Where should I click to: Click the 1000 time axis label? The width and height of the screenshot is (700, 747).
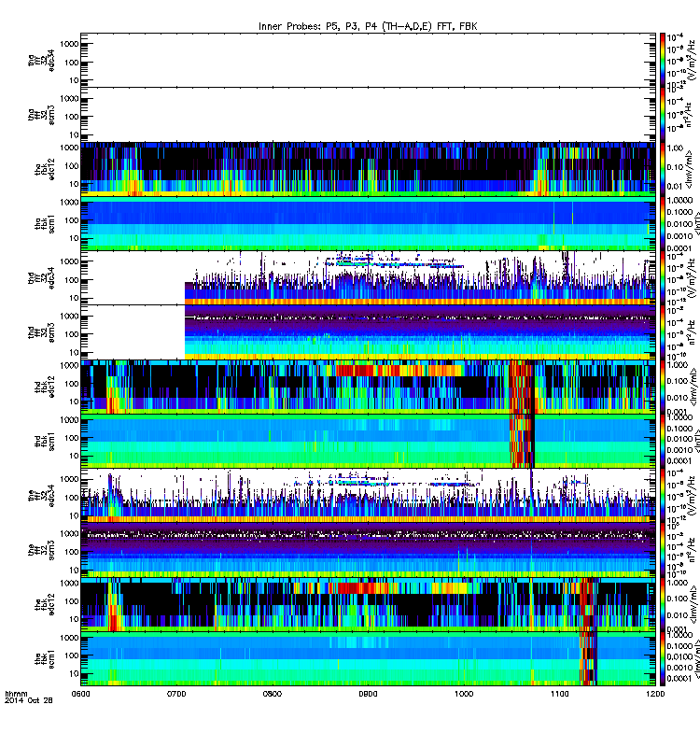(464, 694)
